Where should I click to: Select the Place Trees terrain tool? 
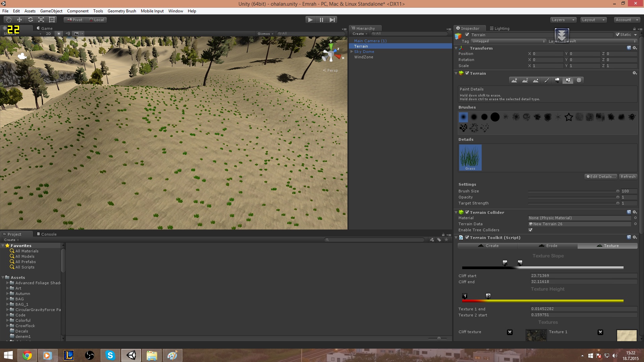point(557,80)
